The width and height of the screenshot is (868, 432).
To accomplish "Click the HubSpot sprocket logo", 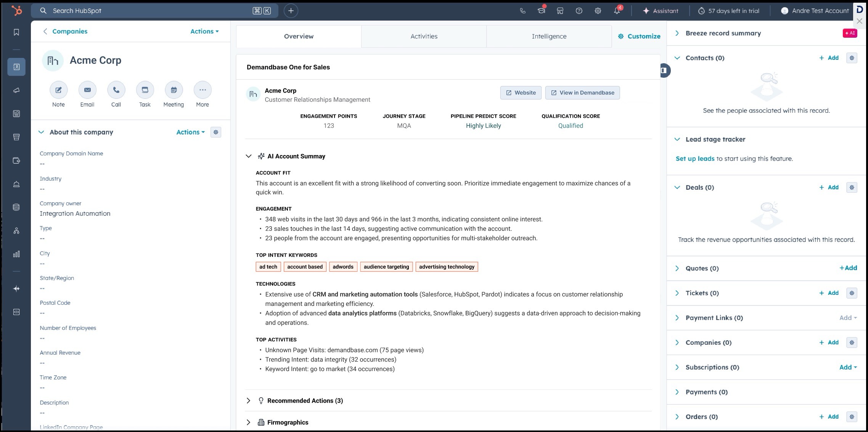I will pyautogui.click(x=16, y=11).
